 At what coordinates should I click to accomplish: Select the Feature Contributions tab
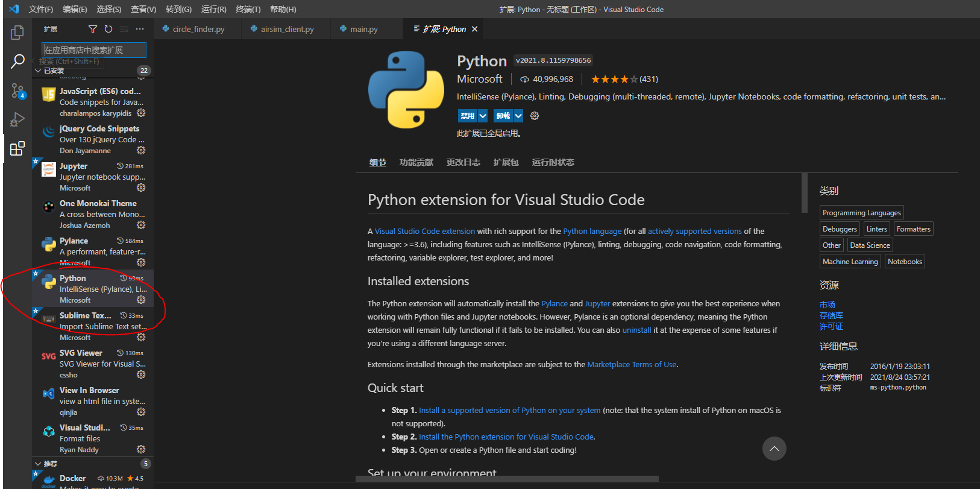point(416,162)
